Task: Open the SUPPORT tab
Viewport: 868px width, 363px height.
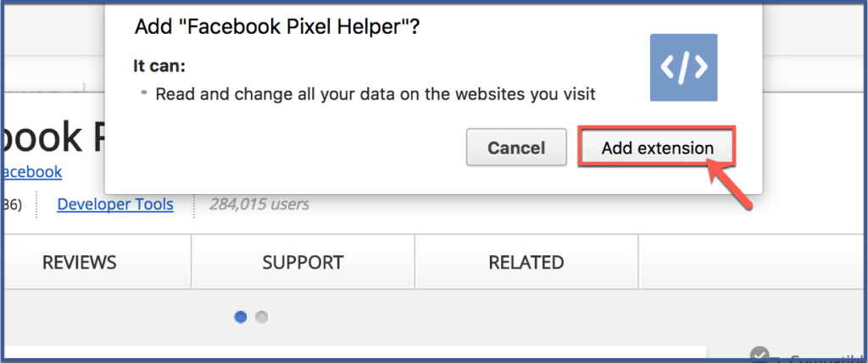Action: point(303,262)
